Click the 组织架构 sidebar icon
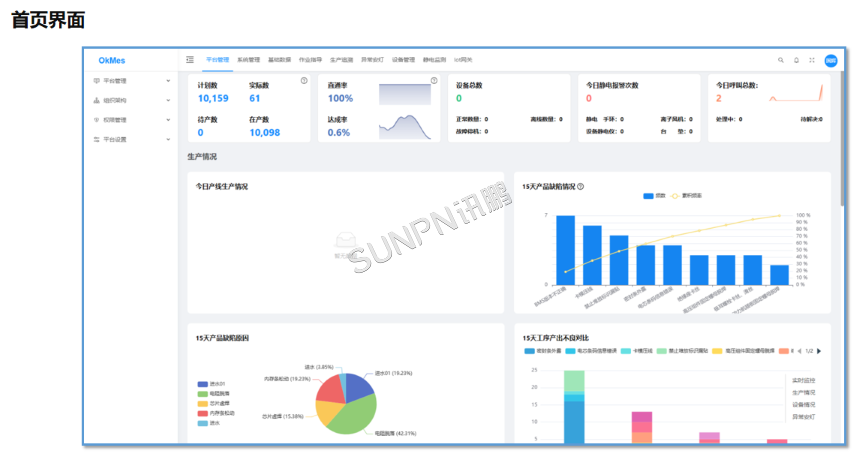The width and height of the screenshot is (860, 454). (x=97, y=100)
